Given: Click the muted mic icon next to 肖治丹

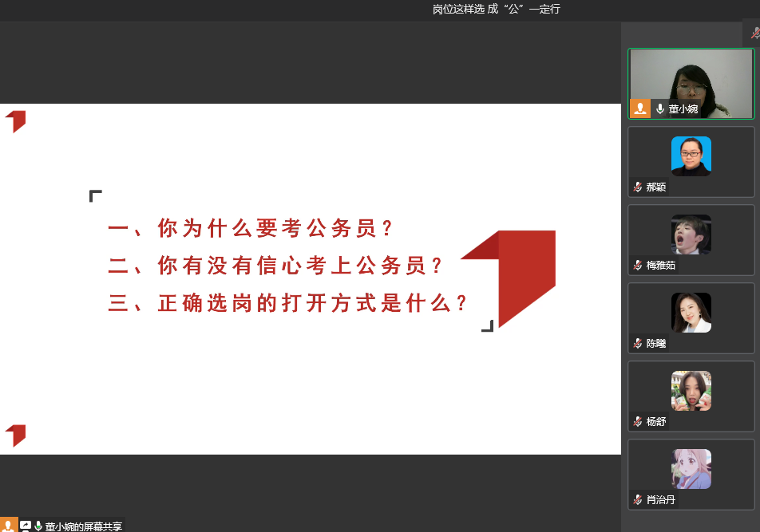Looking at the screenshot, I should pyautogui.click(x=638, y=500).
